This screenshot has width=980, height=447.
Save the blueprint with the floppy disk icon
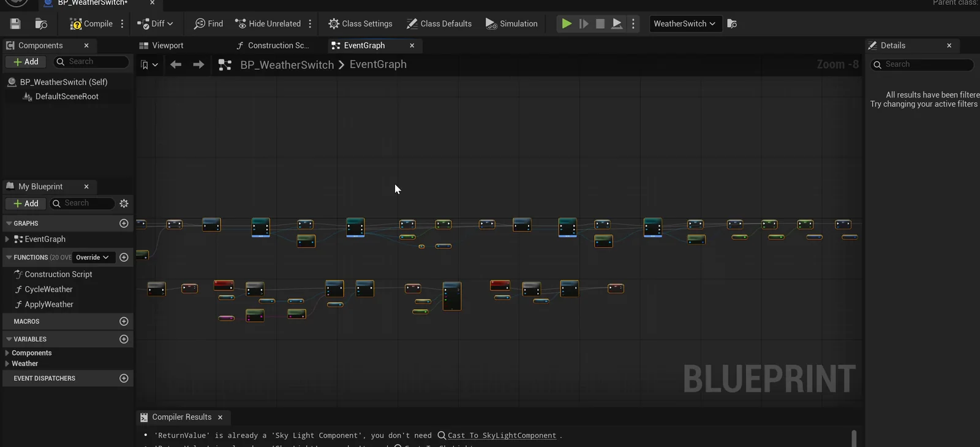15,24
